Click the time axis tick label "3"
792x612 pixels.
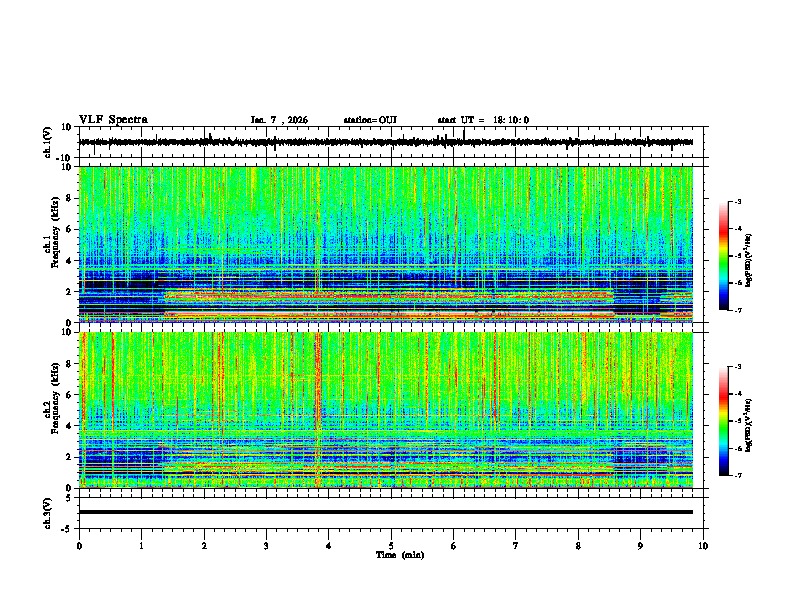[266, 546]
